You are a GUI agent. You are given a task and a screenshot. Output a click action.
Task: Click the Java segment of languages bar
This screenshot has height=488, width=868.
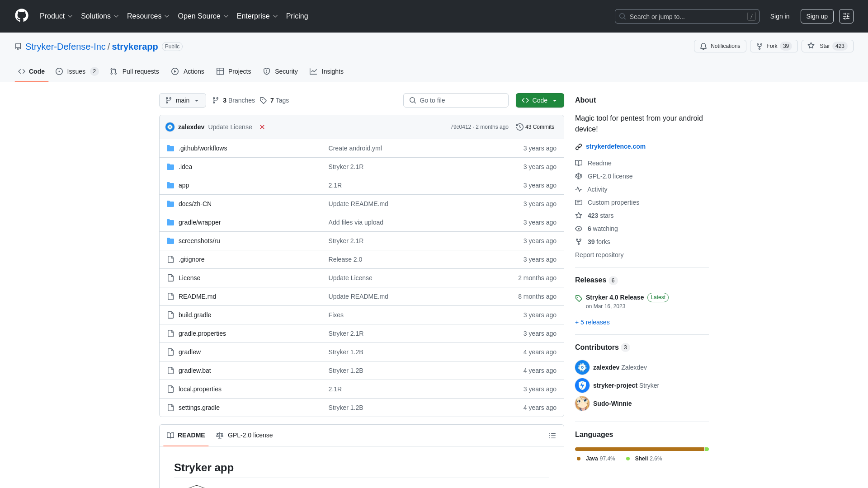pos(639,449)
